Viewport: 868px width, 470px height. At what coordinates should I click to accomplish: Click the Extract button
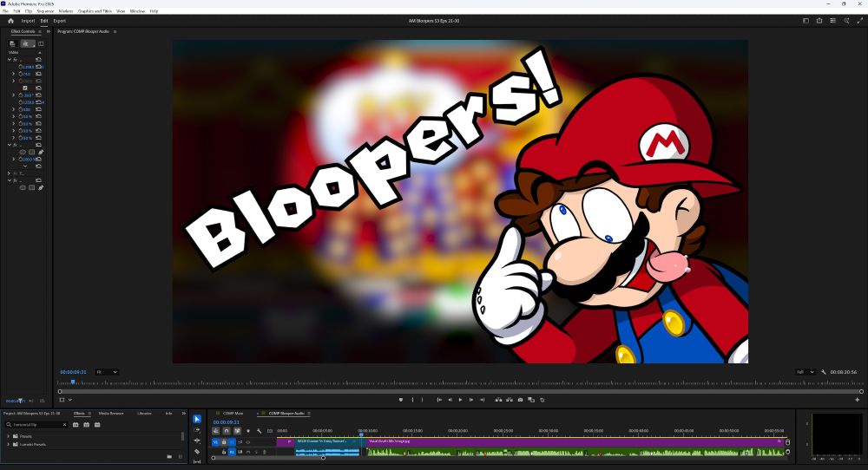point(510,400)
